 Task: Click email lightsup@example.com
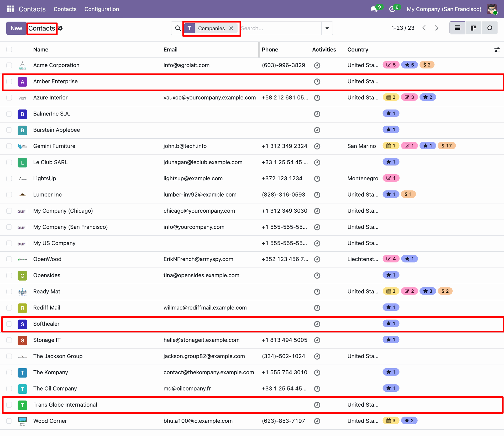coord(193,178)
